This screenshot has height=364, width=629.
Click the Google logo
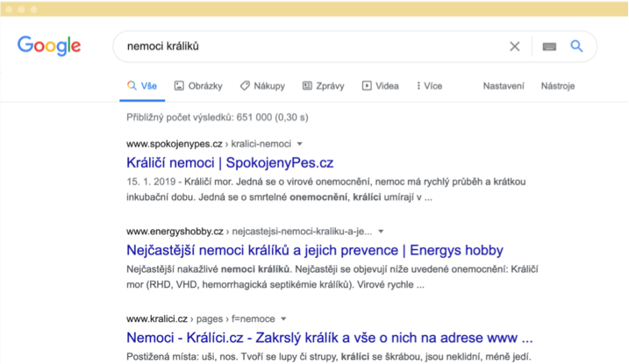(x=49, y=46)
